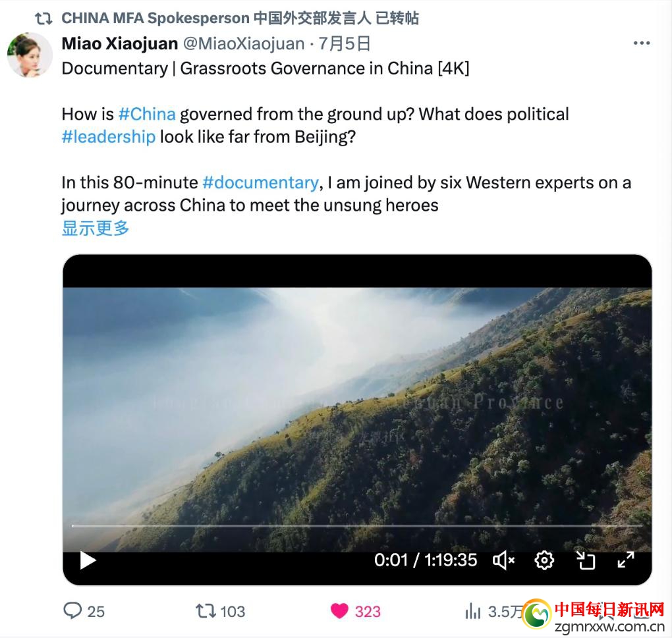This screenshot has height=638, width=672.
Task: Open the #leadership hashtag
Action: (x=109, y=137)
